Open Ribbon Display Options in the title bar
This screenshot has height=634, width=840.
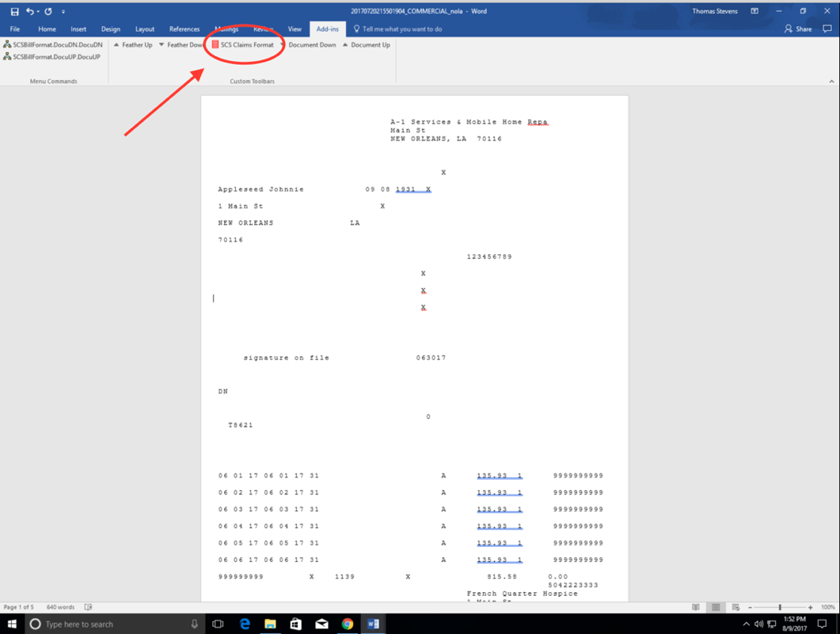click(754, 11)
